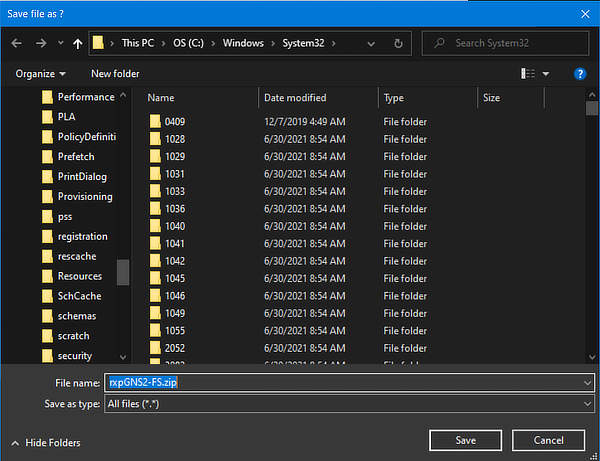Select the 1031 folder icon

tap(155, 174)
